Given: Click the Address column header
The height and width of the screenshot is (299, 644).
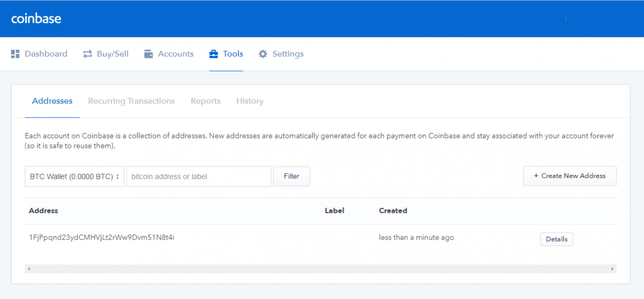Looking at the screenshot, I should pyautogui.click(x=43, y=211).
